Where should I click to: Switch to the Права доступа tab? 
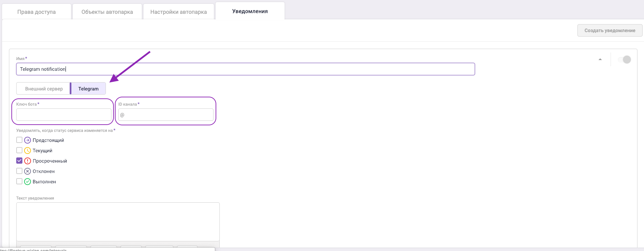[x=37, y=12]
